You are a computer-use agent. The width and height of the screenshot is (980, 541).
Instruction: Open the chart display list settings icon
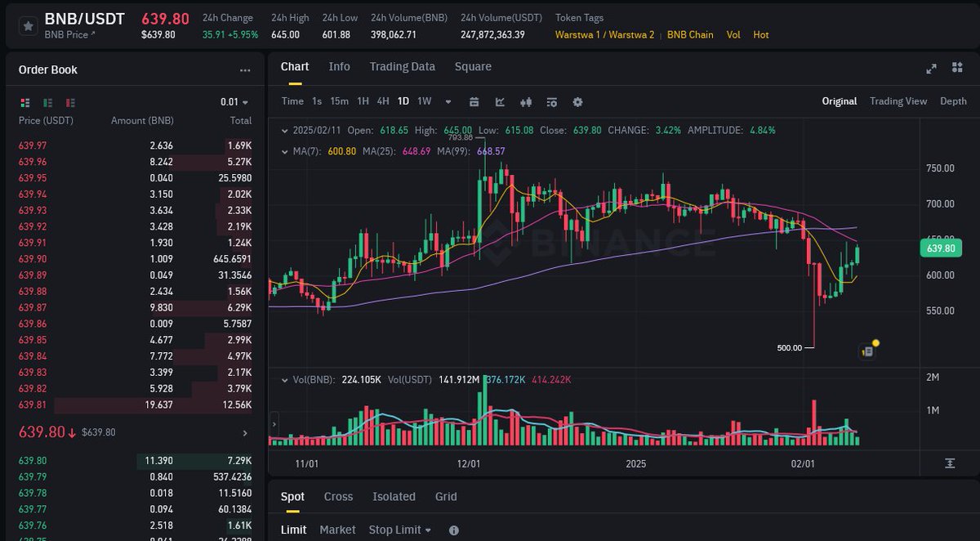click(552, 102)
